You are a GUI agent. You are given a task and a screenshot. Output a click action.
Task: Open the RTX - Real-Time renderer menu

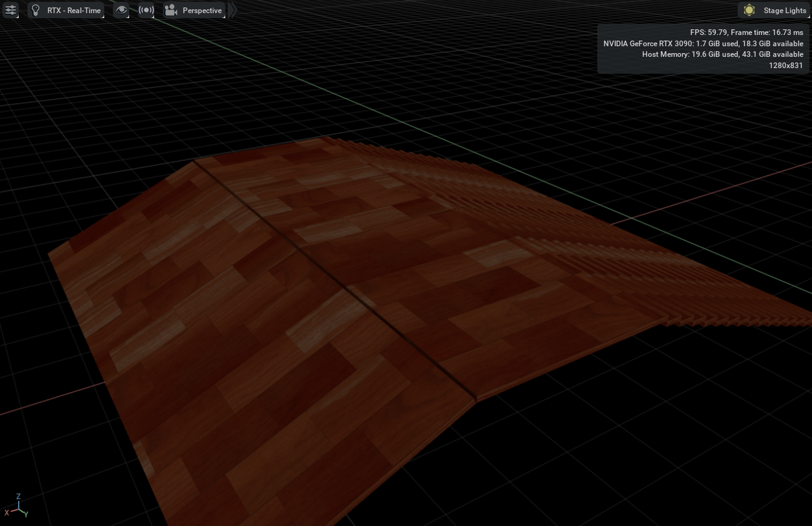(x=66, y=10)
